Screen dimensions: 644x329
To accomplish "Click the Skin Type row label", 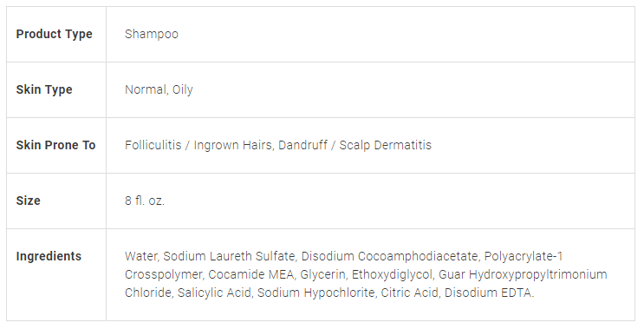I will (x=44, y=89).
